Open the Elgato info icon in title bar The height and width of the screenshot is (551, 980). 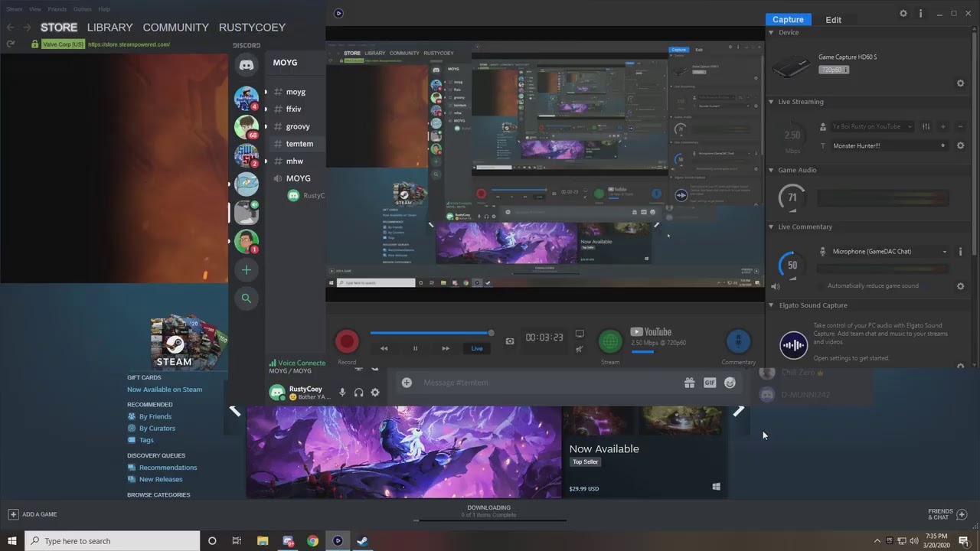[x=920, y=14]
